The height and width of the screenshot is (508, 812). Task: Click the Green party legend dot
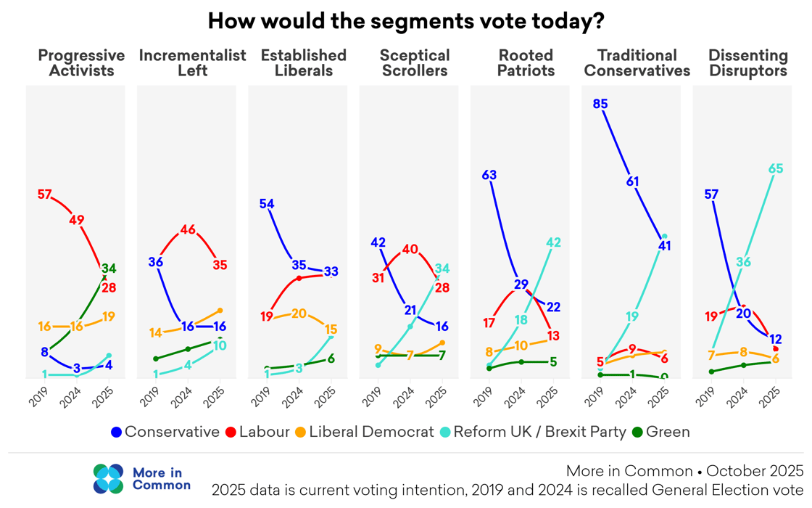(637, 432)
